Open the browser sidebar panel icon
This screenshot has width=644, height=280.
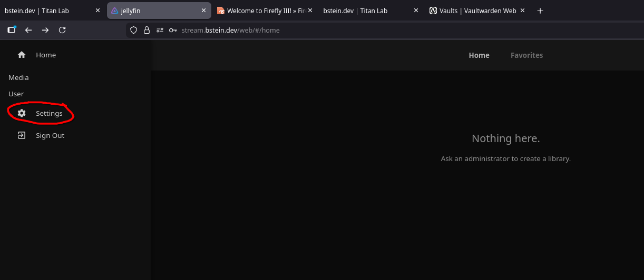coord(12,30)
